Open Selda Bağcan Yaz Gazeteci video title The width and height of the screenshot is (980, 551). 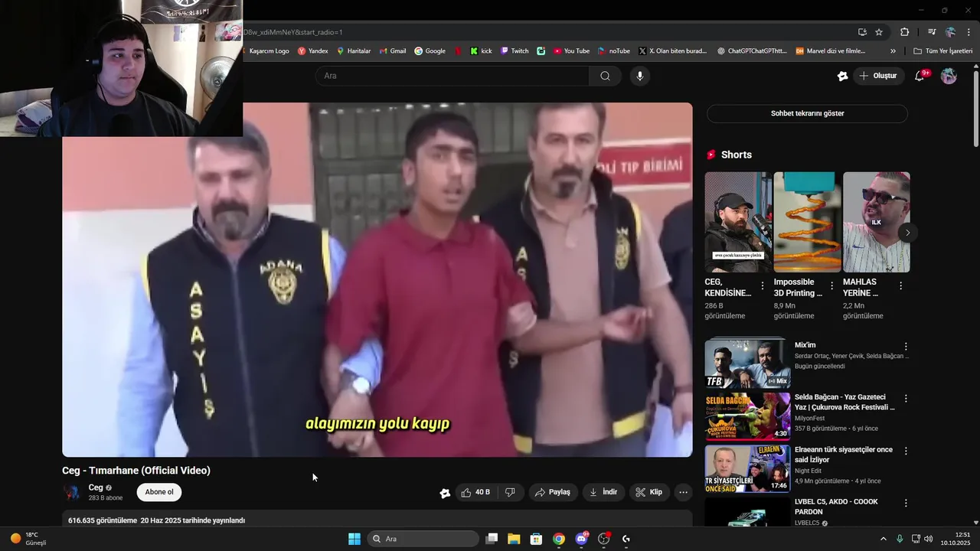tap(844, 403)
